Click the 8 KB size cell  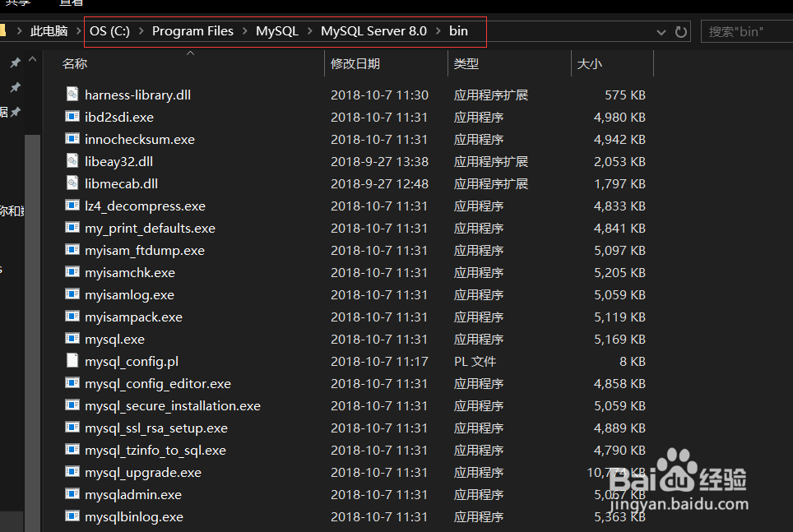pyautogui.click(x=632, y=362)
